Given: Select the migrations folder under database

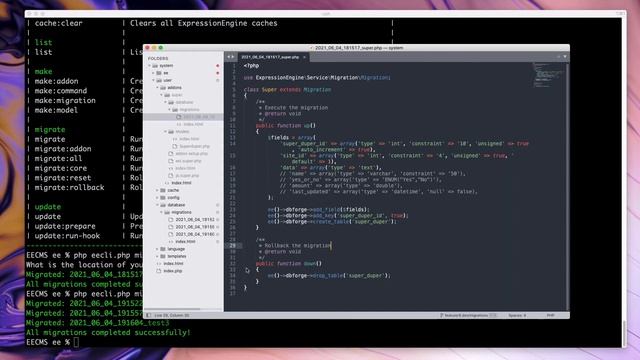Looking at the screenshot, I should [181, 212].
